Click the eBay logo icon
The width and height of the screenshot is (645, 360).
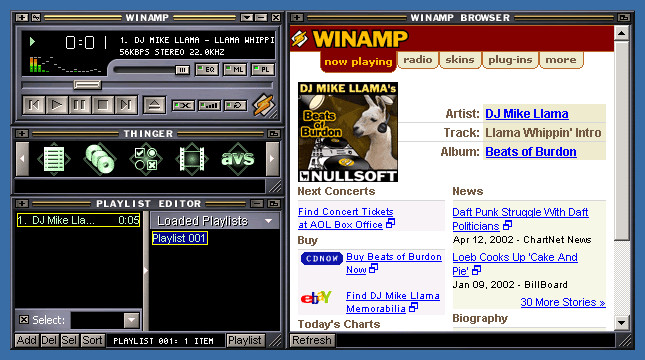point(316,297)
